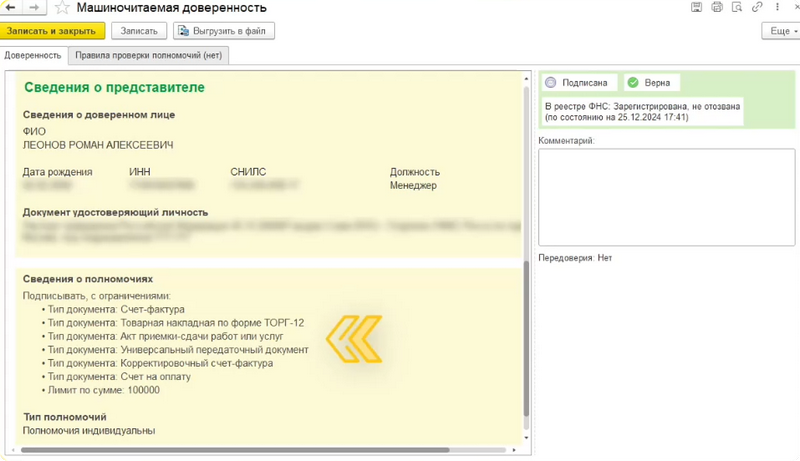Click the back navigation arrow
The height and width of the screenshot is (461, 800).
coord(13,8)
